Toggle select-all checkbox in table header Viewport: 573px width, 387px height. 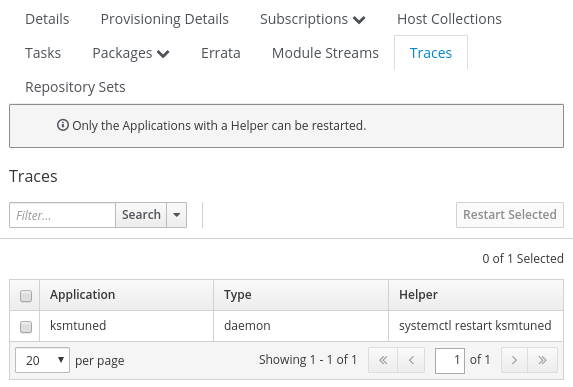(x=26, y=296)
